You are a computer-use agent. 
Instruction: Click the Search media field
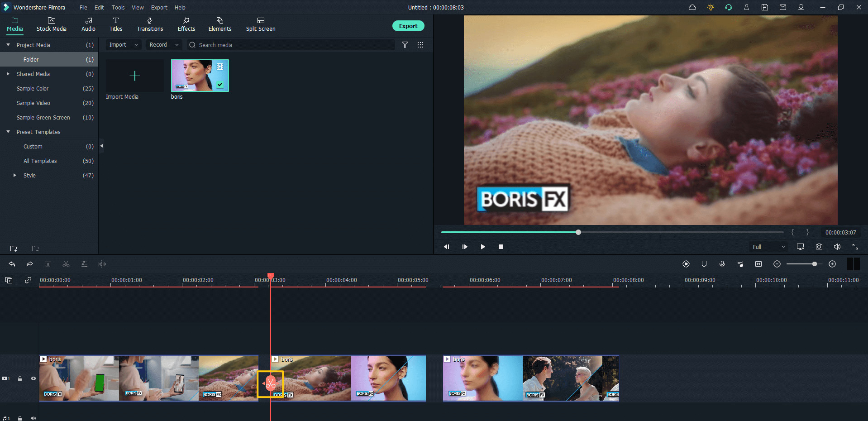coord(291,45)
